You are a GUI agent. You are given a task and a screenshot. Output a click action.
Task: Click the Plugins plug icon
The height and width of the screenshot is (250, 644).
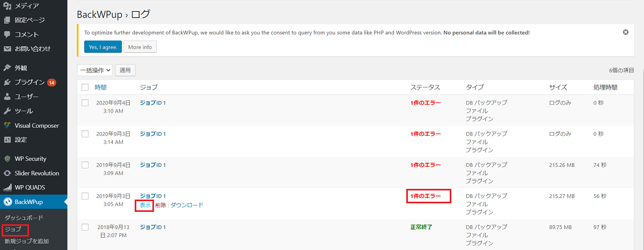tap(8, 83)
